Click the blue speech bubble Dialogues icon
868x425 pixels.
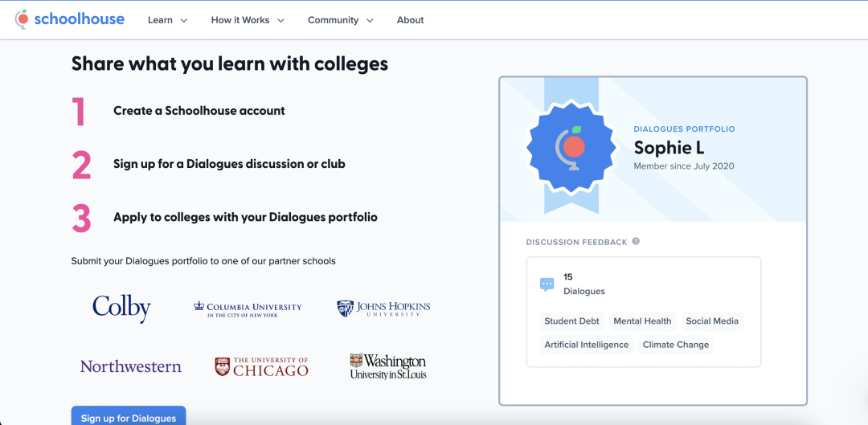tap(547, 284)
